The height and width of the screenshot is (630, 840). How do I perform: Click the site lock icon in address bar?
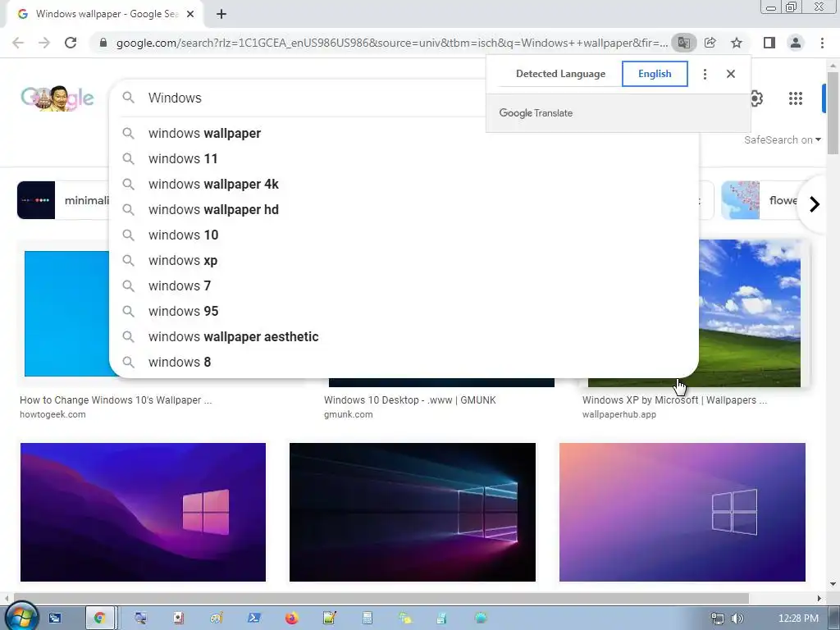coord(103,43)
